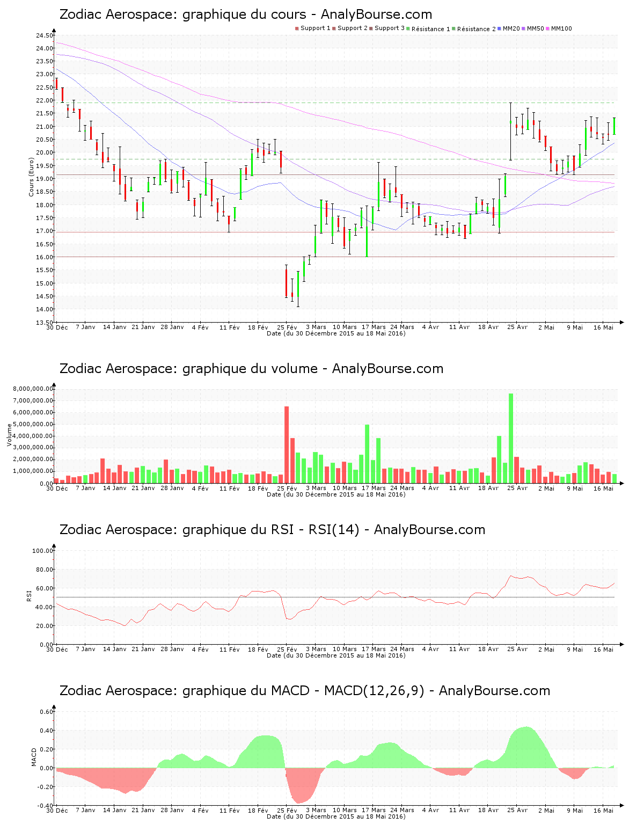Click the 8,000,000.00 volume axis value
The width and height of the screenshot is (644, 832).
click(x=34, y=389)
